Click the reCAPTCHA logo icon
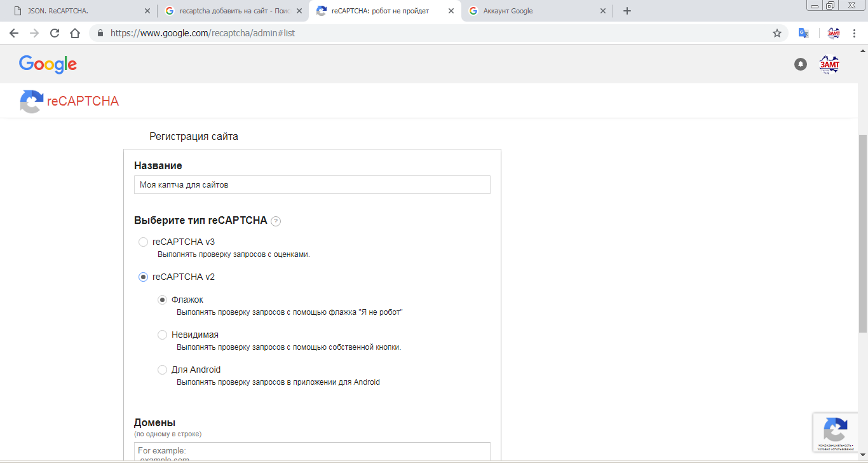 click(x=32, y=101)
